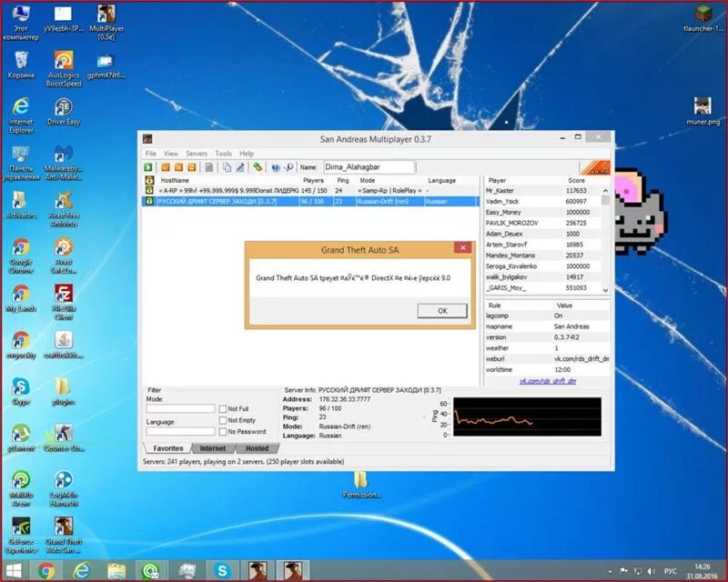
Task: Open the Help menu
Action: point(247,153)
